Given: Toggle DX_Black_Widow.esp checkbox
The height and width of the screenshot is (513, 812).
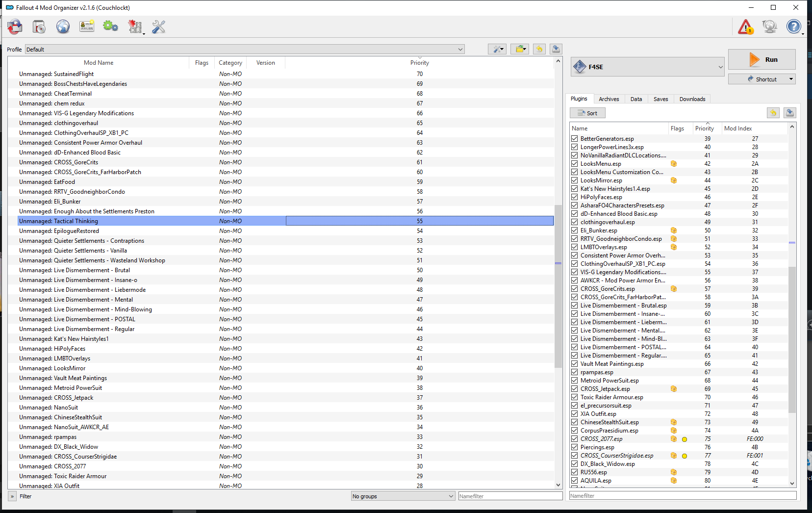Looking at the screenshot, I should coord(574,464).
